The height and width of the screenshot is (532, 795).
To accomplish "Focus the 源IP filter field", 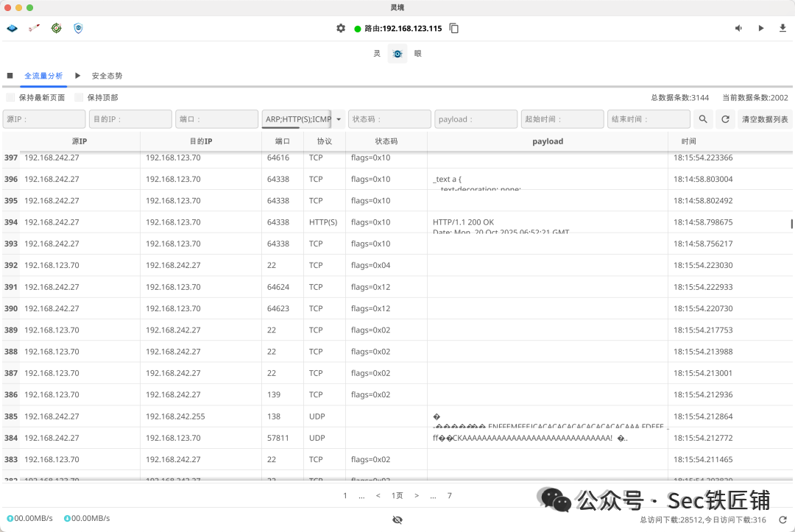I will click(x=44, y=119).
